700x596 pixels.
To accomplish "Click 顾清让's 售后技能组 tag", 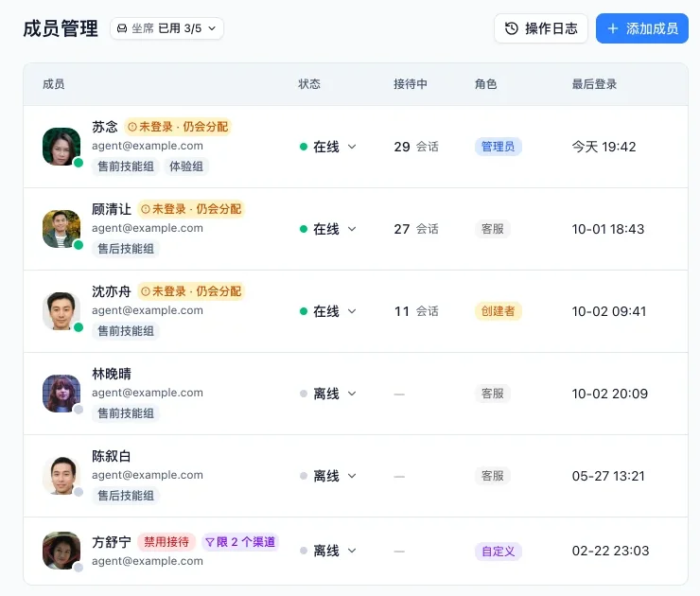I will [126, 249].
